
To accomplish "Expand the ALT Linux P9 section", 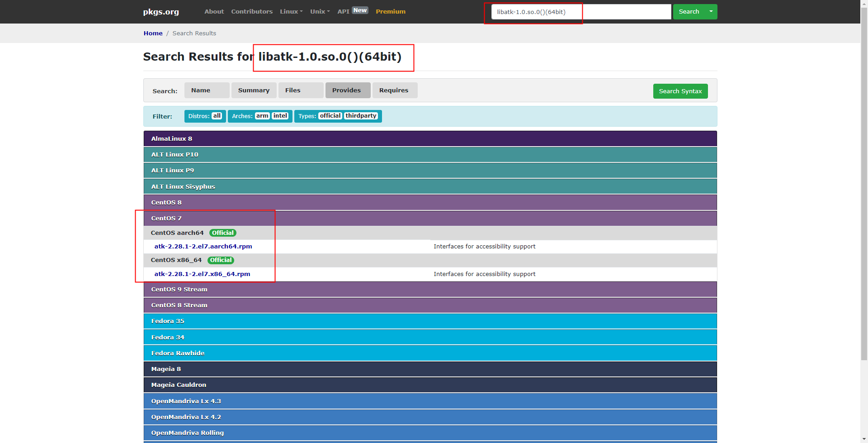I will coord(430,170).
